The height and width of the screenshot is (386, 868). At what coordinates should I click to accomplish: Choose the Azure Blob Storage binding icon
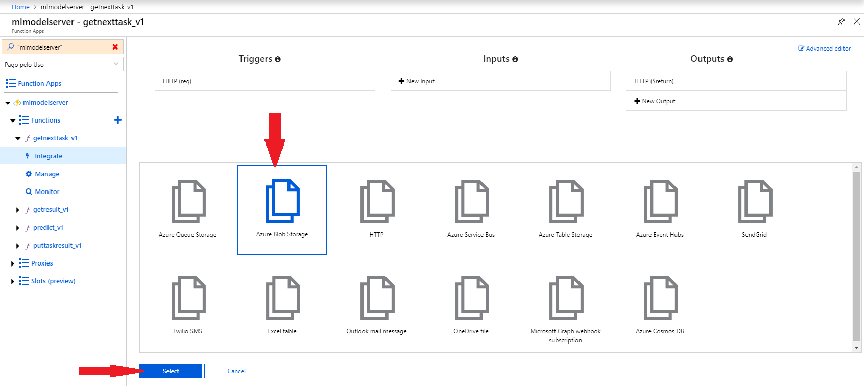coord(282,201)
